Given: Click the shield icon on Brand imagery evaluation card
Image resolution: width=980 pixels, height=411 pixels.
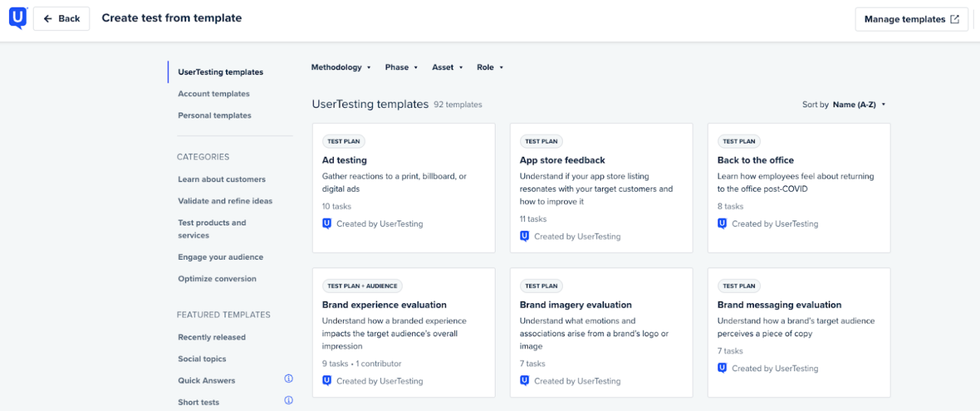Looking at the screenshot, I should [x=526, y=381].
